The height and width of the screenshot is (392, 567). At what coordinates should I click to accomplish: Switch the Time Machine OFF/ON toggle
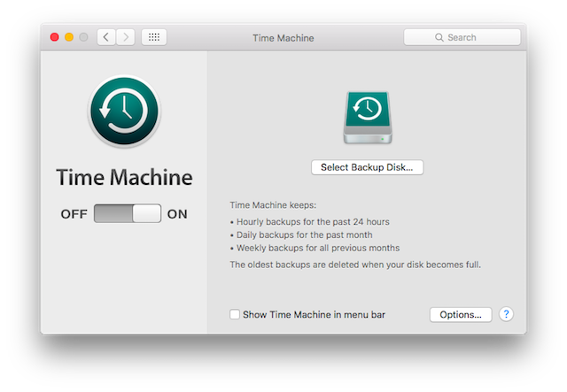point(128,213)
